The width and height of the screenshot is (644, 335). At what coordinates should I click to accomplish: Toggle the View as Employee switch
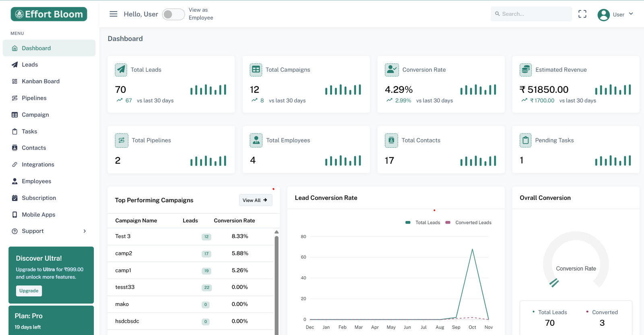tap(173, 14)
